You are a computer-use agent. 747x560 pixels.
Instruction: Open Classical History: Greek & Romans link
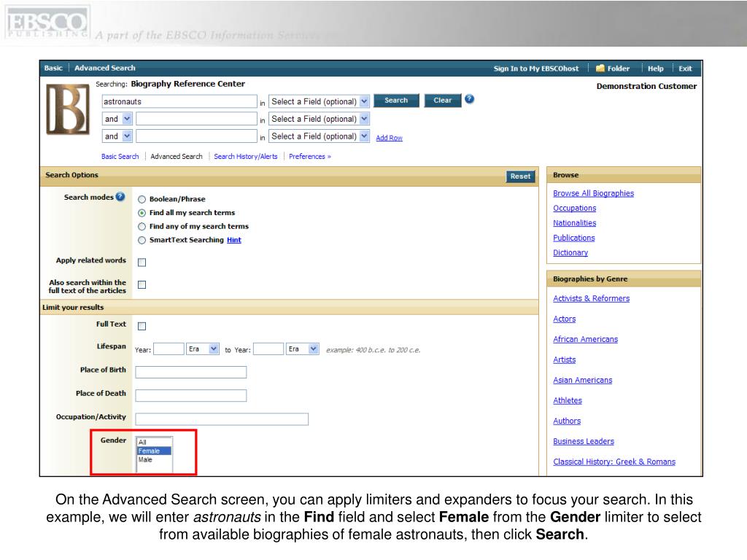614,462
